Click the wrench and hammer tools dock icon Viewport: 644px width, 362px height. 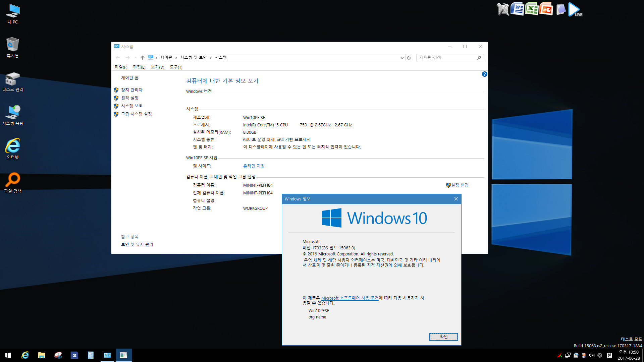503,9
